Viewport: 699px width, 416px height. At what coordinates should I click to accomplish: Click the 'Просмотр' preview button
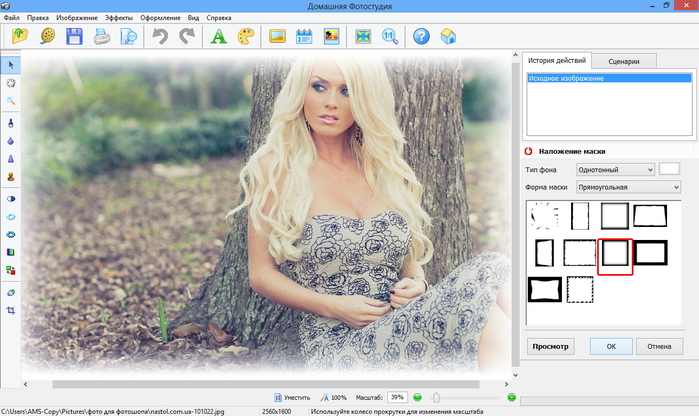[551, 346]
